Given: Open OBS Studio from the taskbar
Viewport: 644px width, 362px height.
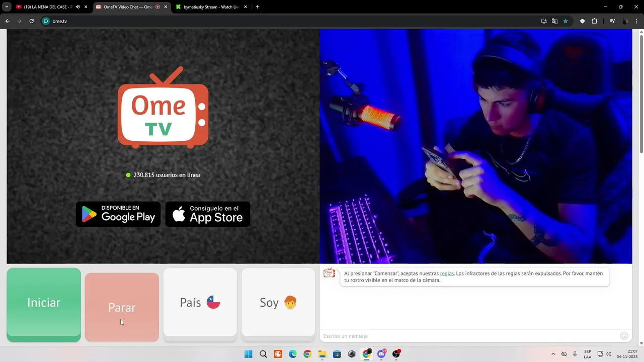Looking at the screenshot, I should [x=396, y=354].
